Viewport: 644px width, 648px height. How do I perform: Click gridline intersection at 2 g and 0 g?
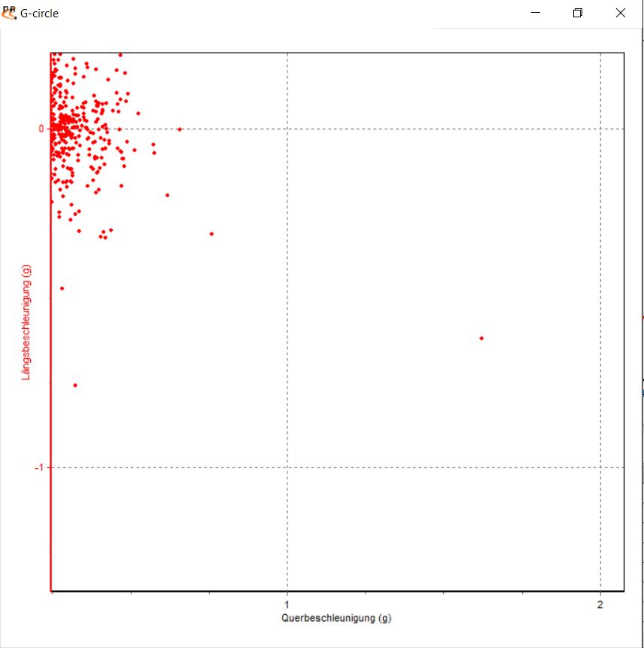coord(600,129)
